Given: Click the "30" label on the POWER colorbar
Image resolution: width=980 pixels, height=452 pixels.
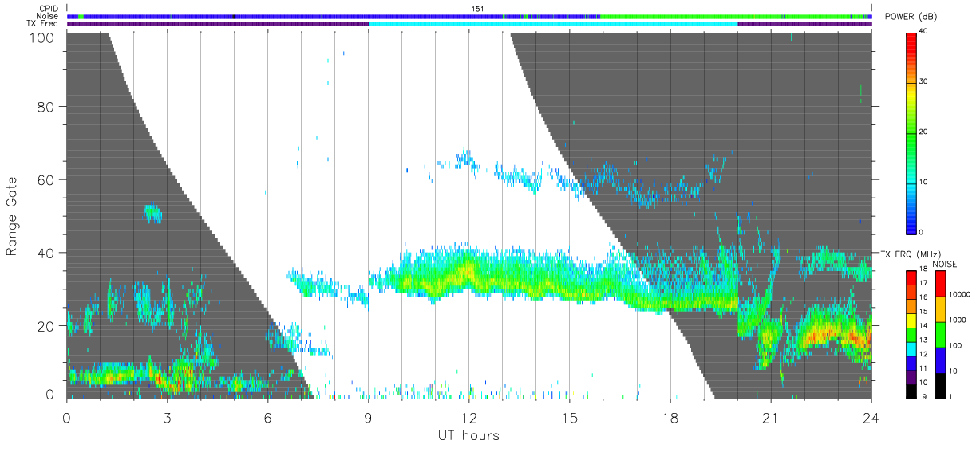Looking at the screenshot, I should pos(925,82).
